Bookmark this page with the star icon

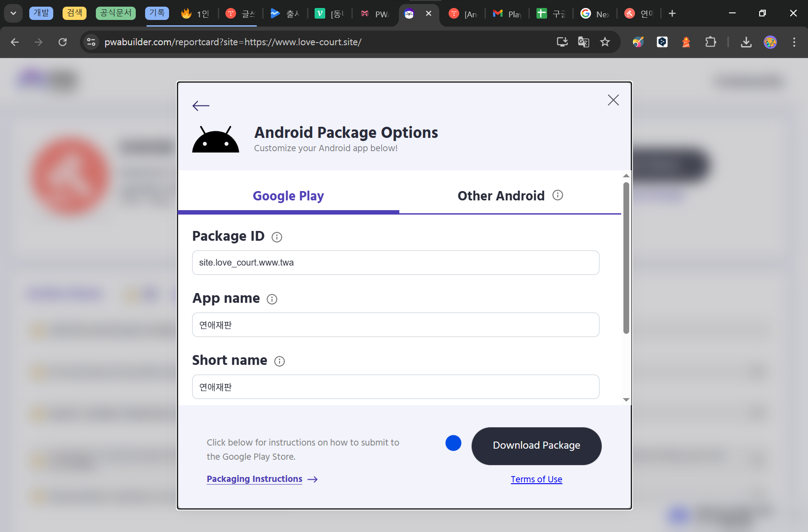(x=605, y=42)
